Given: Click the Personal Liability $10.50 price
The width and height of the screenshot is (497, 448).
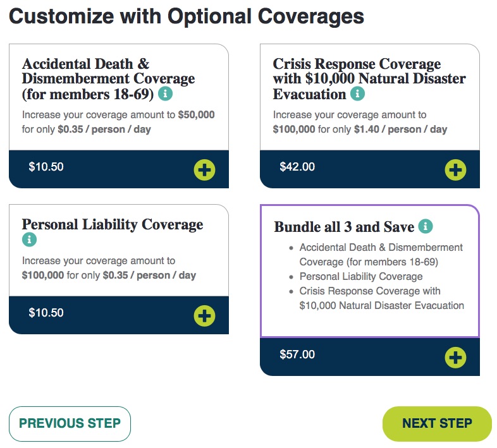Looking at the screenshot, I should (46, 313).
